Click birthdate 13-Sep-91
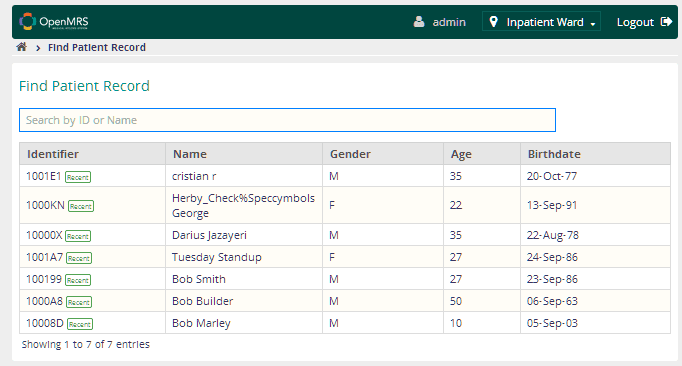The width and height of the screenshot is (682, 366). (x=552, y=205)
